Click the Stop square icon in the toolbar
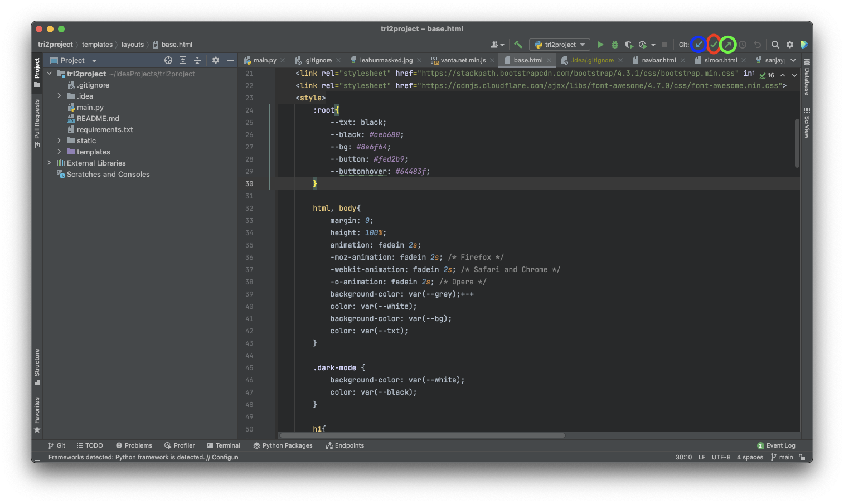Viewport: 844px width, 504px height. 664,45
